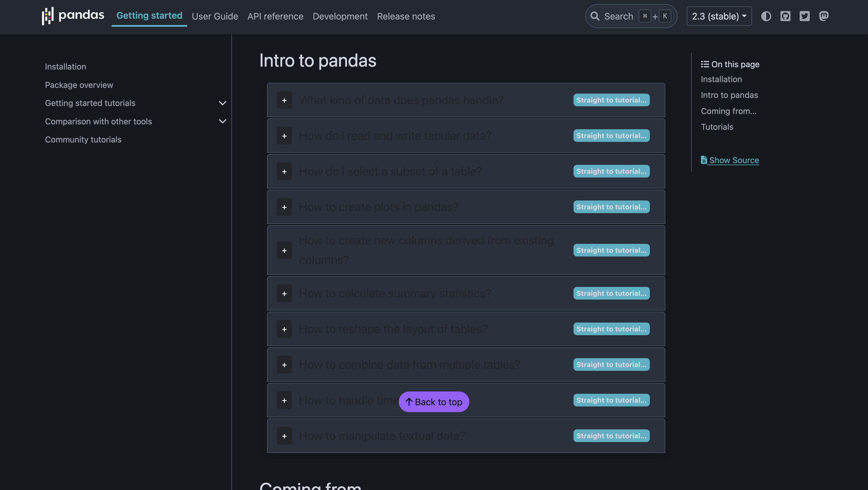Expand 'What kind of data does pandas handle?' plus icon
The height and width of the screenshot is (490, 868).
284,100
